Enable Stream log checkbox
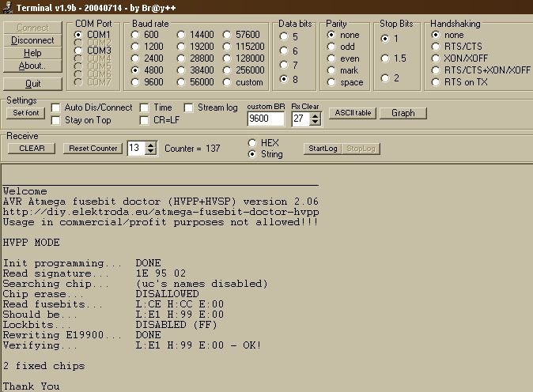 pyautogui.click(x=189, y=107)
